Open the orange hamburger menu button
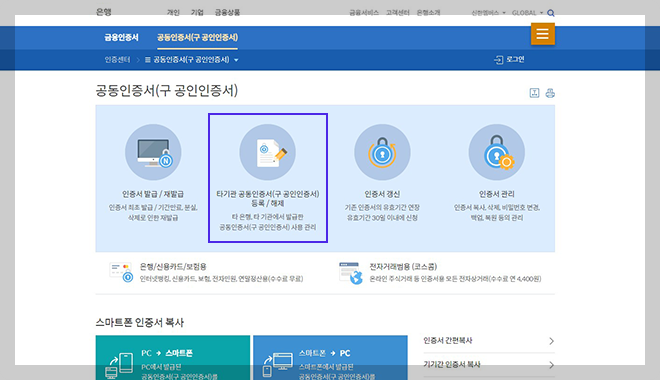This screenshot has height=380, width=660. (x=543, y=34)
